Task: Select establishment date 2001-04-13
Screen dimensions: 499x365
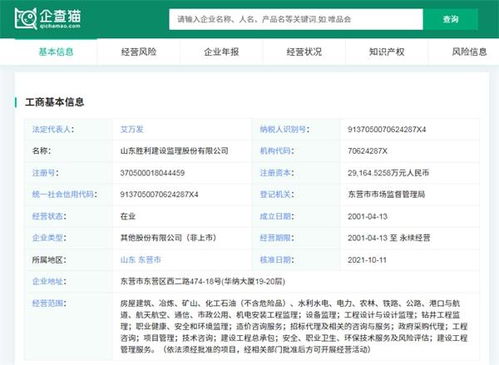Action: pos(367,216)
